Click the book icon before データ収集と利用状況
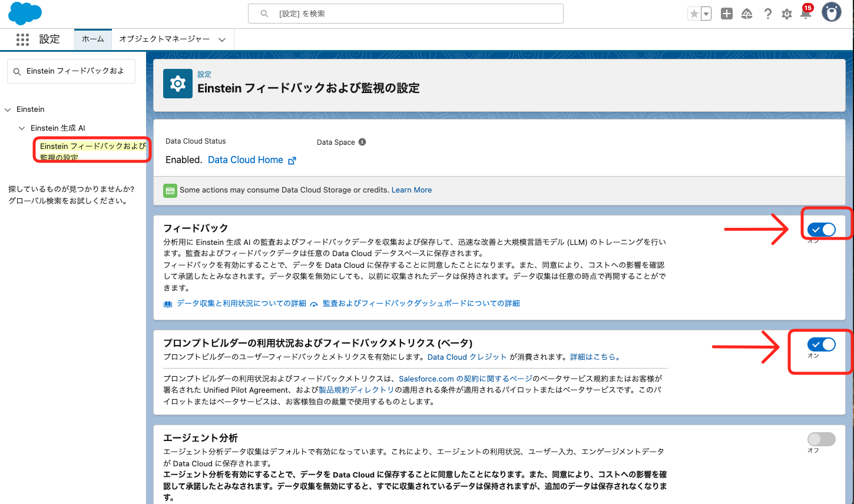 pos(168,304)
